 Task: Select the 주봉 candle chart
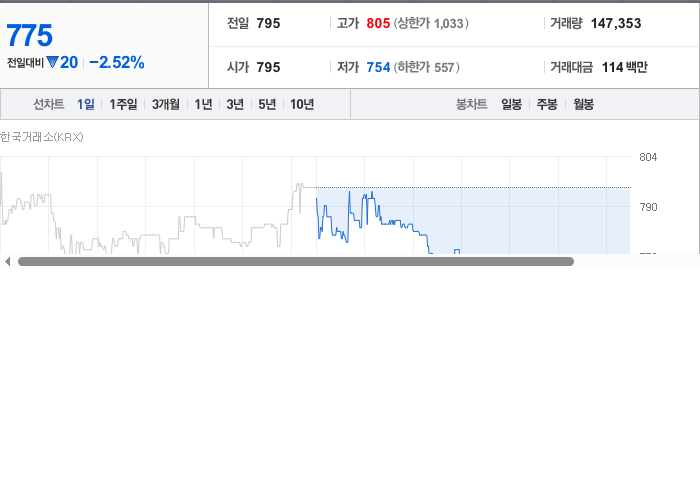547,104
